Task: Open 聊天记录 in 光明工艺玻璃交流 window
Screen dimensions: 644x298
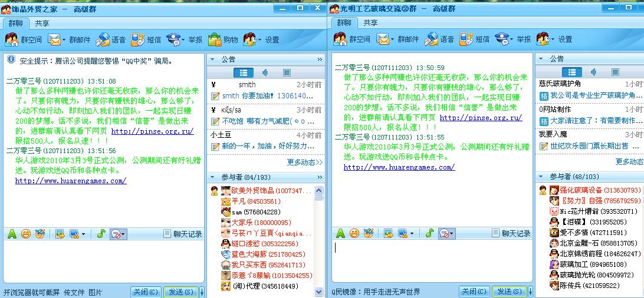Action: (511, 234)
